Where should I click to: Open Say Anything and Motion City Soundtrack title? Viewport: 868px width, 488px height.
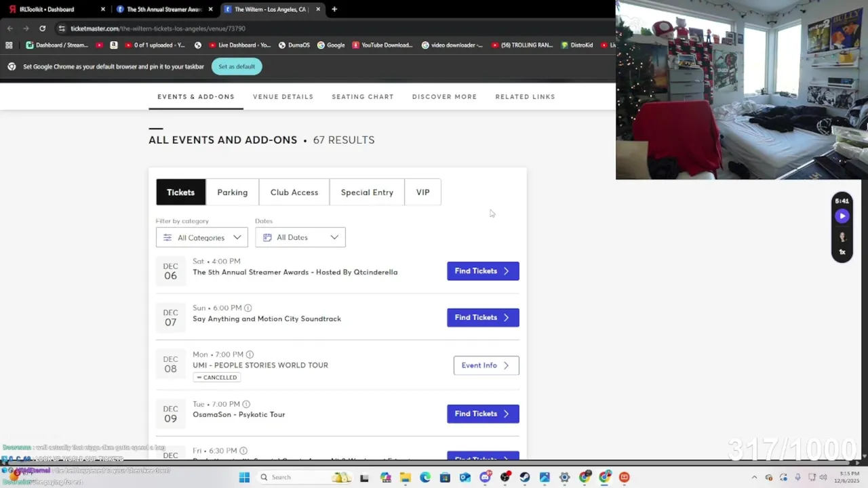[267, 319]
